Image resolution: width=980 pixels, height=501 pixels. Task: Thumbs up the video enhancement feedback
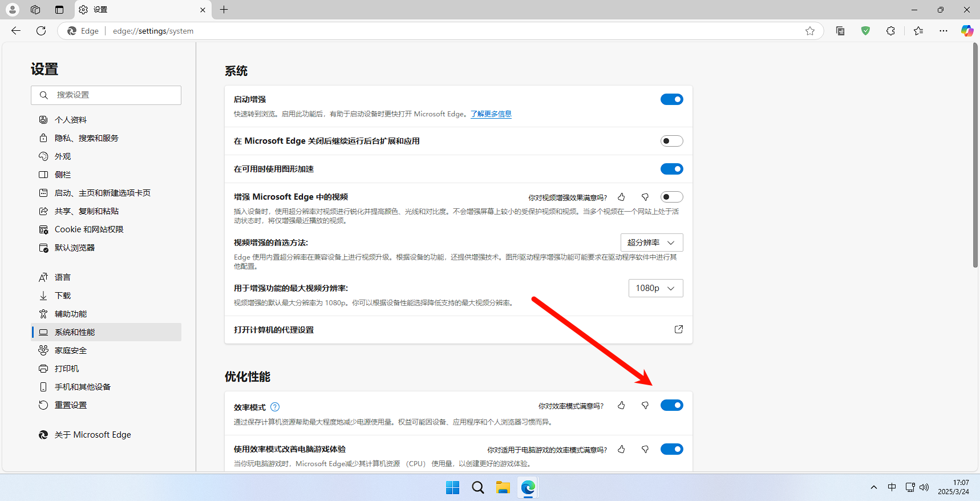(x=621, y=197)
